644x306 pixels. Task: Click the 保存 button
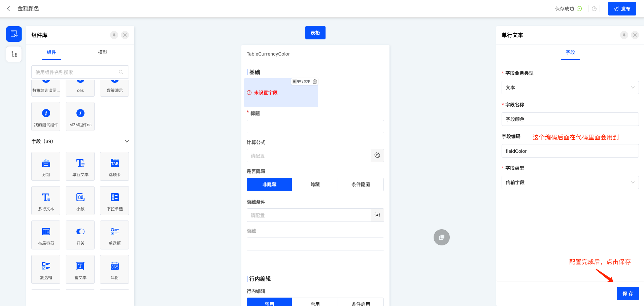point(628,294)
